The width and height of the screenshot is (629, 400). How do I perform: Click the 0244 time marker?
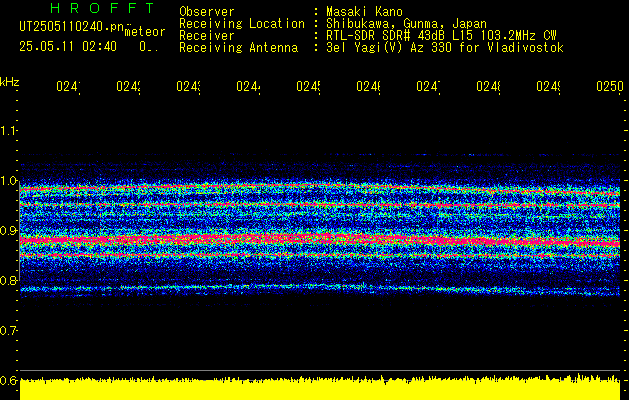(248, 86)
